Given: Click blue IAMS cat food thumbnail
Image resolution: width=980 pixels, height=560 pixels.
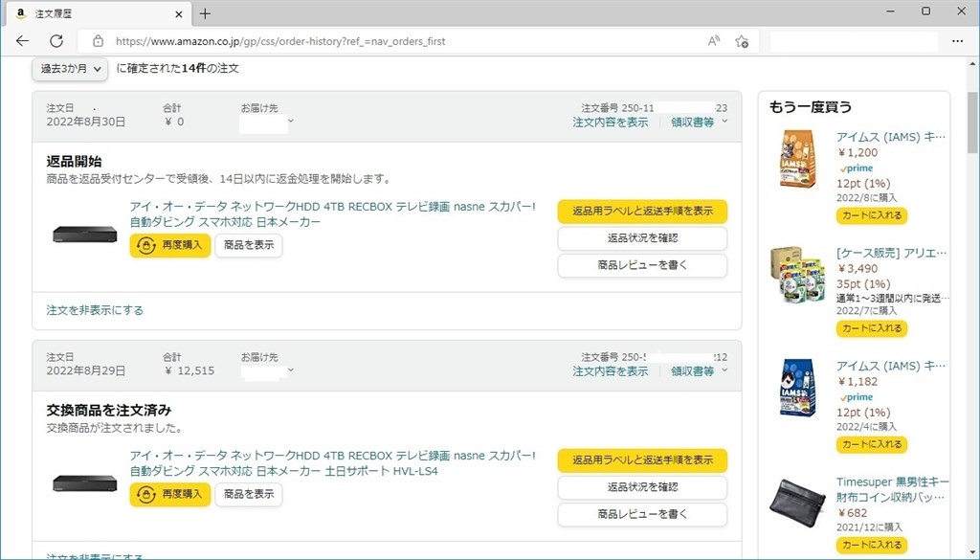Looking at the screenshot, I should coord(797,388).
